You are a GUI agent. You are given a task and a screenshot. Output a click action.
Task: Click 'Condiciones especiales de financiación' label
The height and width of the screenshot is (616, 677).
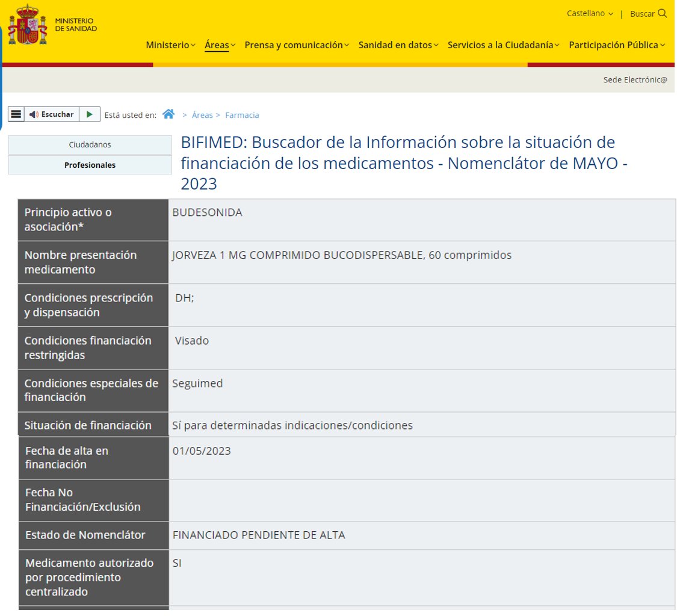coord(91,390)
